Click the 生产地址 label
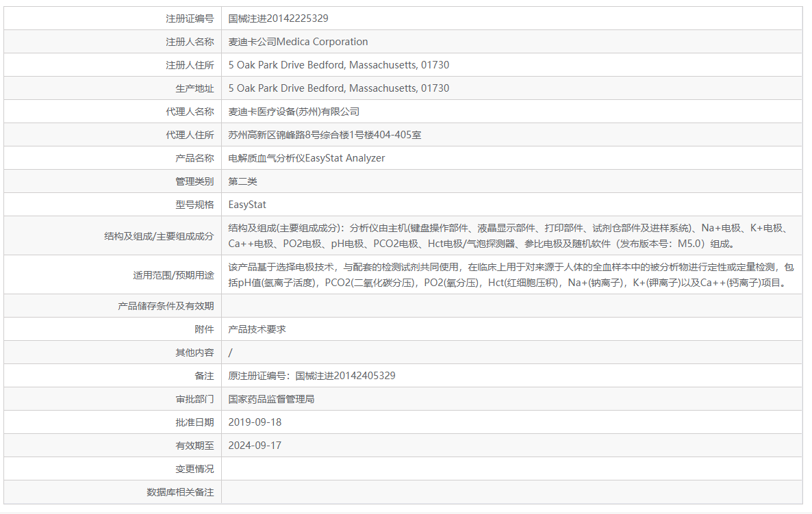Viewport: 812px width, 514px height. 194,88
